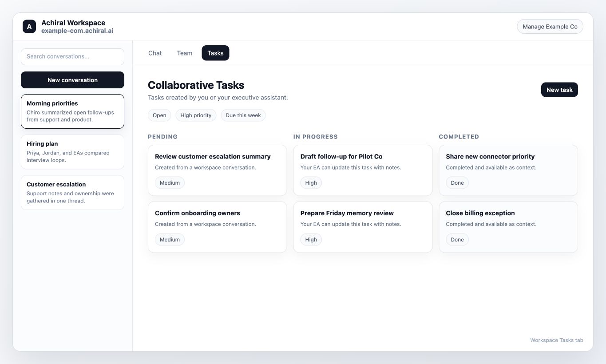Select the Tasks tab
Image resolution: width=606 pixels, height=364 pixels.
point(215,53)
